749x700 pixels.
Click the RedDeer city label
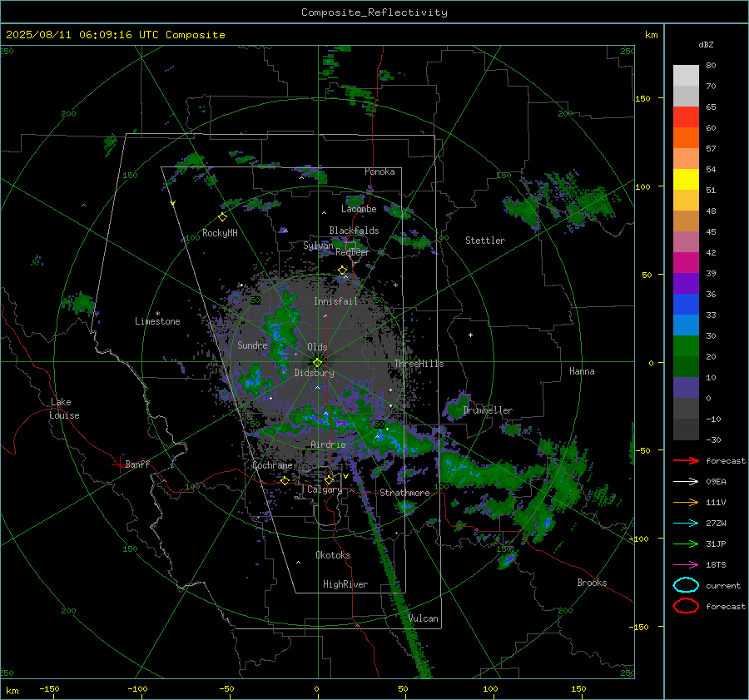pos(353,252)
